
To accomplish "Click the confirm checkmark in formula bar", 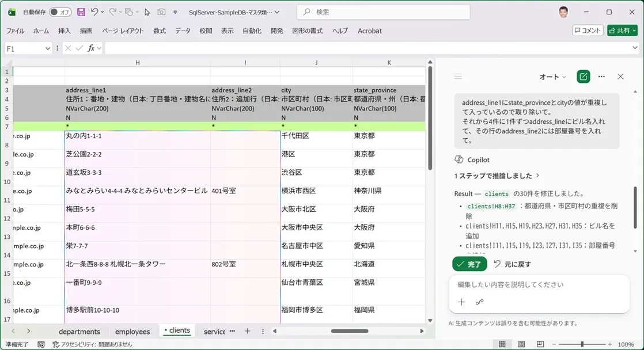I will [79, 48].
